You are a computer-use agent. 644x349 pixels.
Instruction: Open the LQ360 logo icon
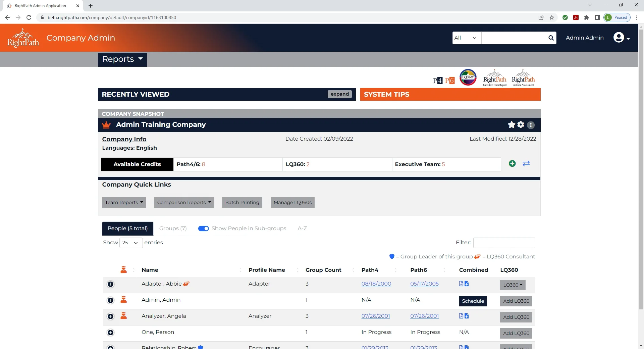(468, 77)
